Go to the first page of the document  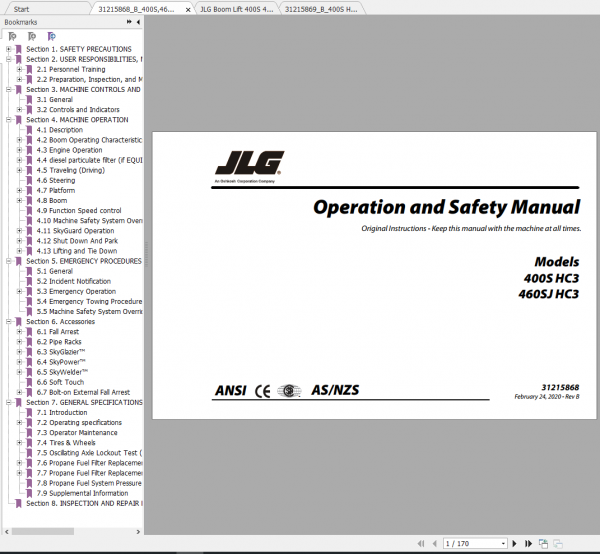[421, 543]
